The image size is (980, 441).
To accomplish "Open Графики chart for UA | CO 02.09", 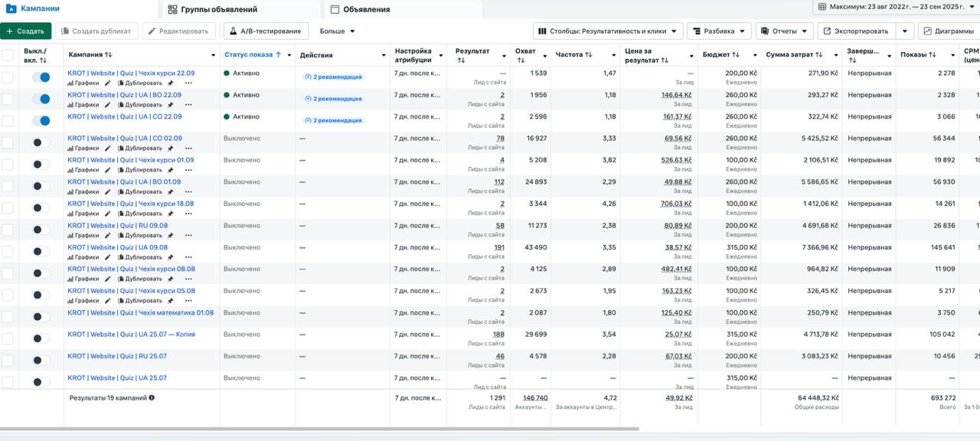I will pos(83,149).
